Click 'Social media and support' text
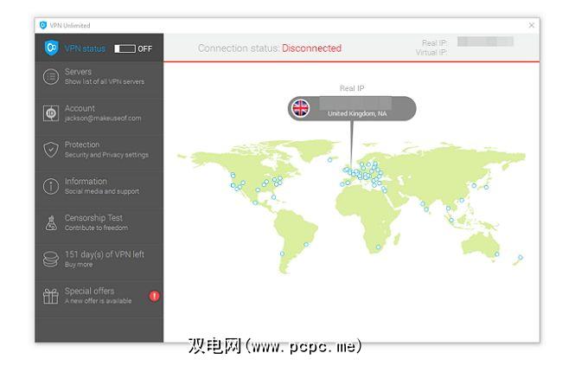The image size is (588, 366). click(102, 191)
